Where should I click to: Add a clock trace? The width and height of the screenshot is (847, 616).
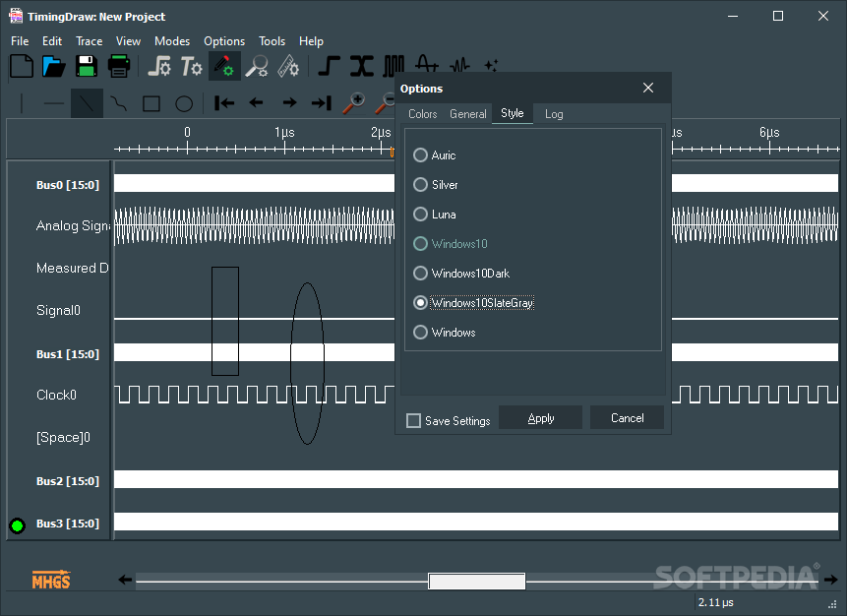[393, 65]
